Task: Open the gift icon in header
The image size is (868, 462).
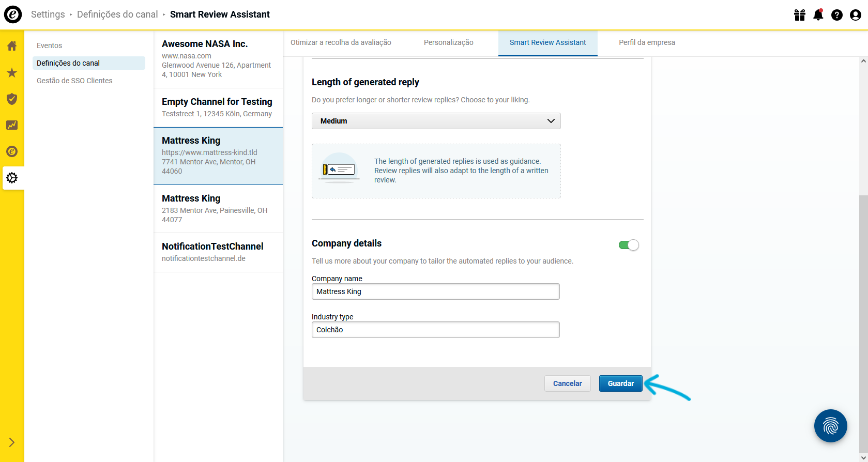Action: pyautogui.click(x=800, y=15)
